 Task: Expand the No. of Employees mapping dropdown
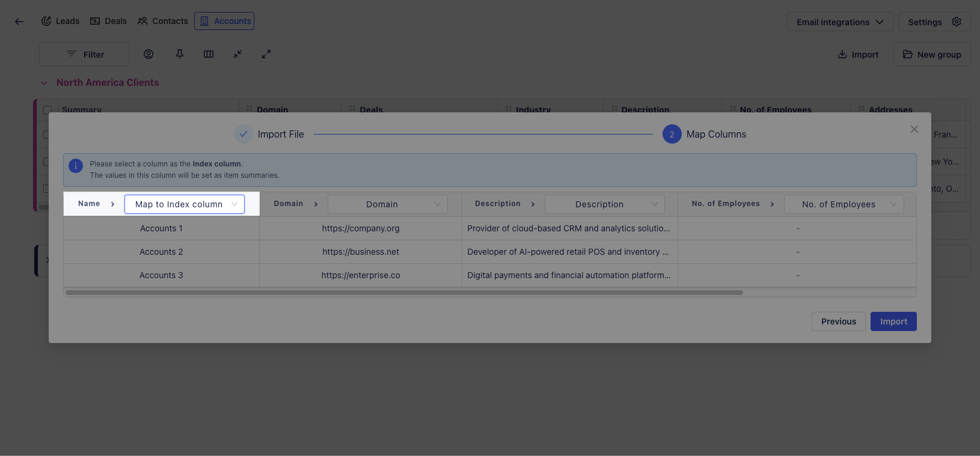(x=844, y=204)
